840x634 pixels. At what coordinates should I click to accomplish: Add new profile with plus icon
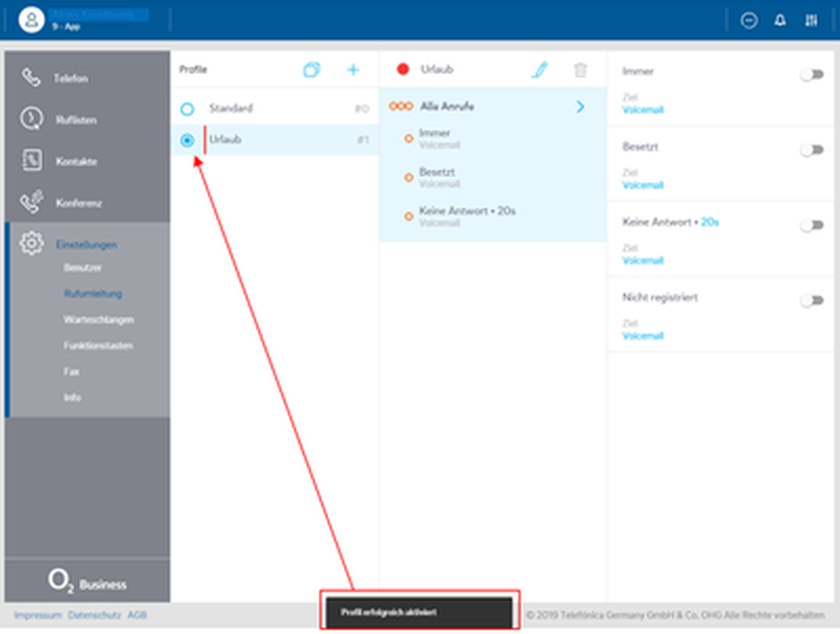point(353,70)
